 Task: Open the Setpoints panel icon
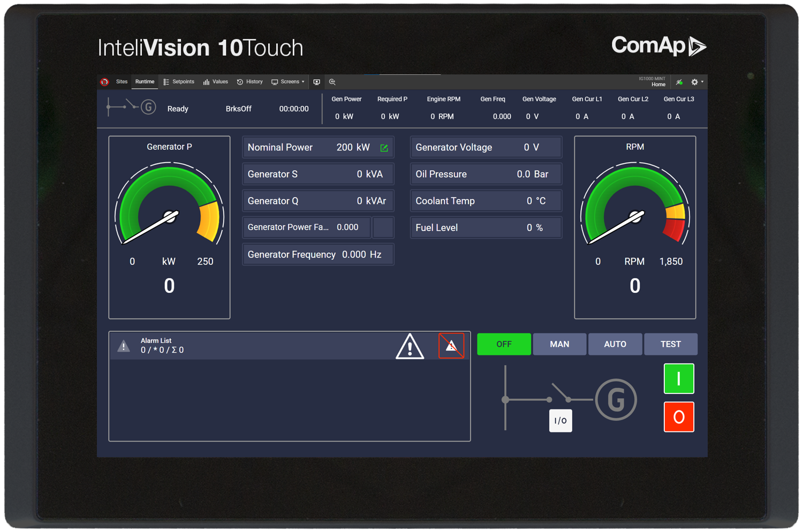tap(166, 82)
